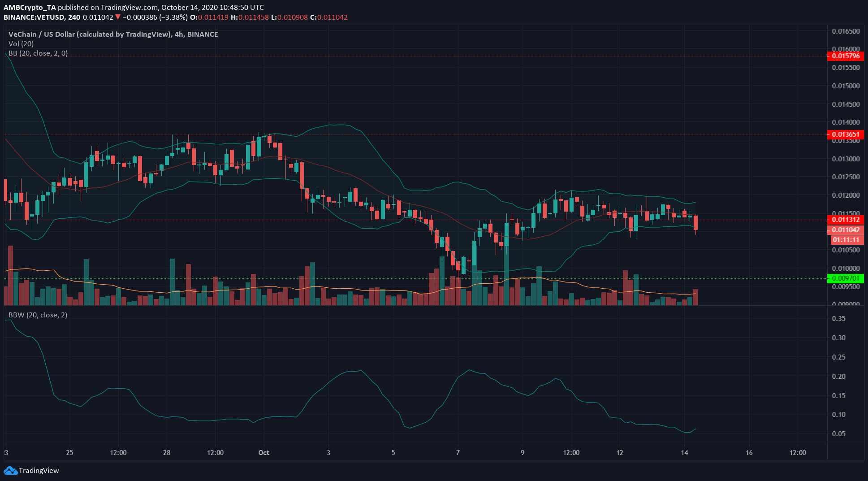868x481 pixels.
Task: Click the 0.35 BBW axis value
Action: (839, 318)
